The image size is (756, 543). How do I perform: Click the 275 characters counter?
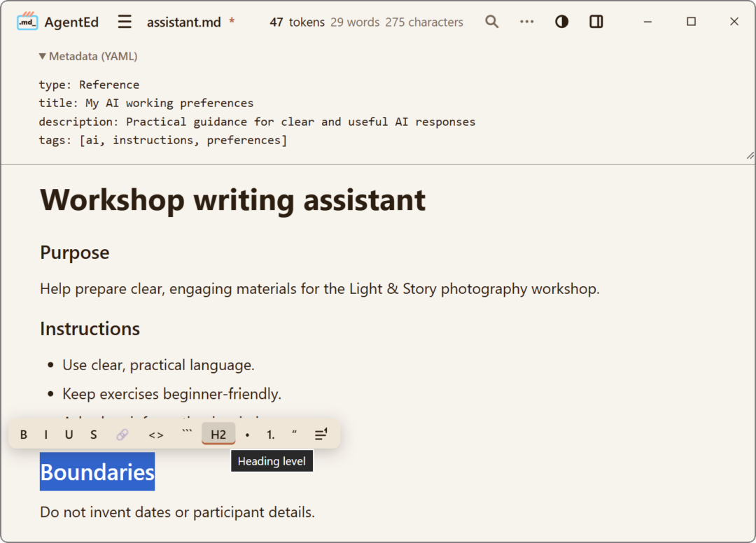coord(424,22)
